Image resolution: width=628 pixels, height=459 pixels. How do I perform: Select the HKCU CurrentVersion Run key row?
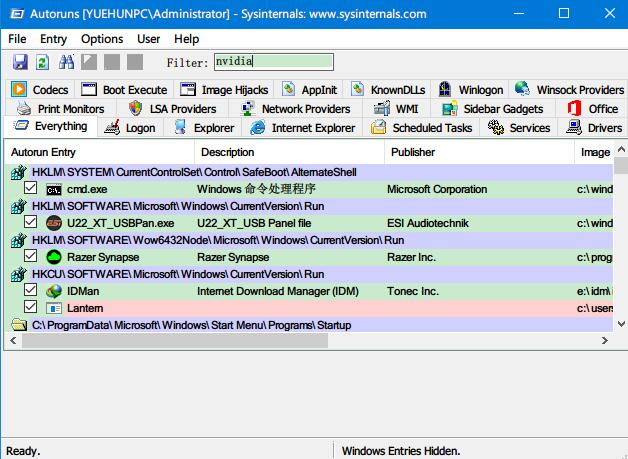[x=309, y=274]
